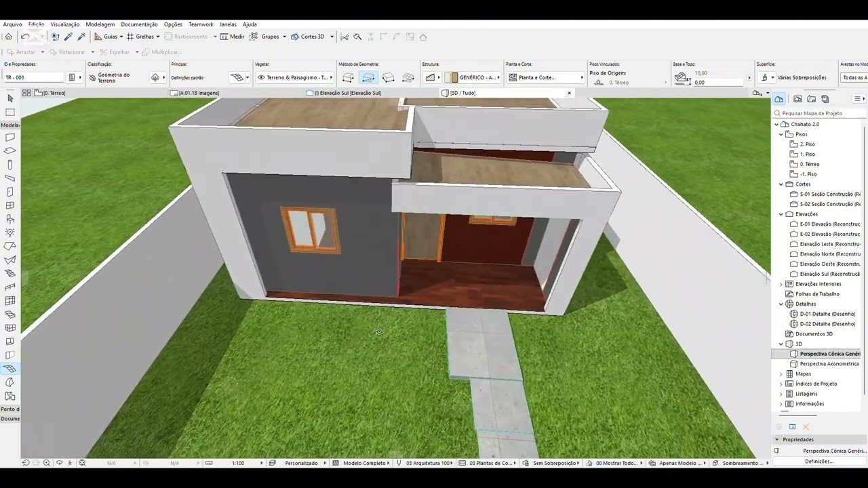Viewport: 868px width, 488px height.
Task: Click the TR - 003 ID field
Action: (34, 78)
